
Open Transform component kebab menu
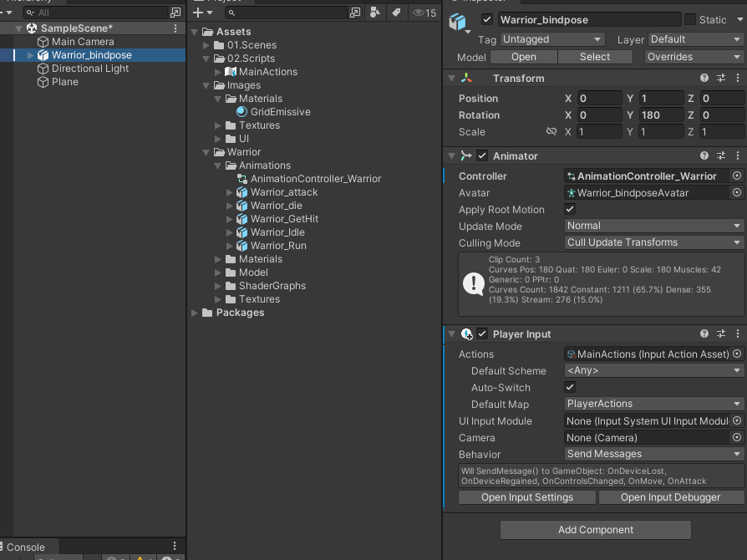point(738,79)
